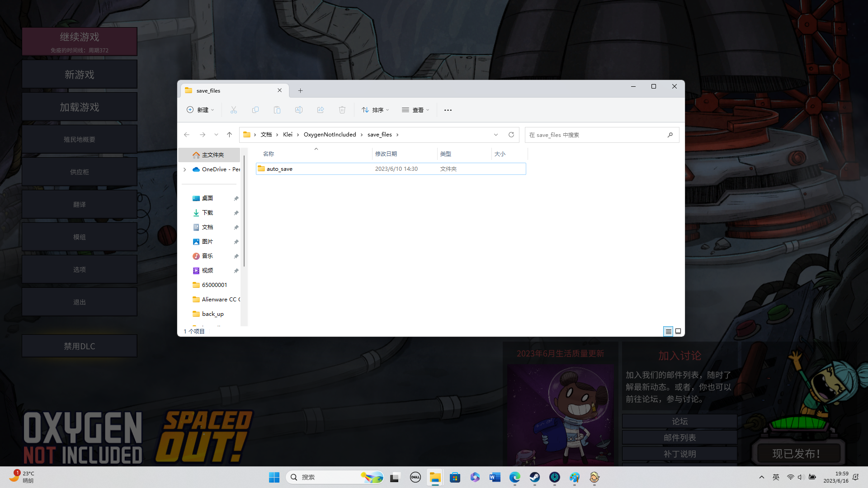Open the address bar history dropdown

coord(496,135)
